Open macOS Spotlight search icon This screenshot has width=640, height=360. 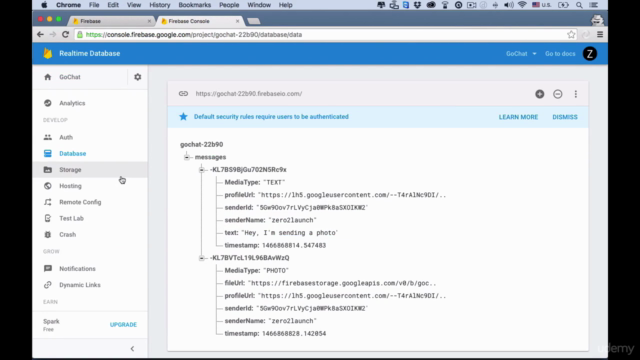click(579, 5)
